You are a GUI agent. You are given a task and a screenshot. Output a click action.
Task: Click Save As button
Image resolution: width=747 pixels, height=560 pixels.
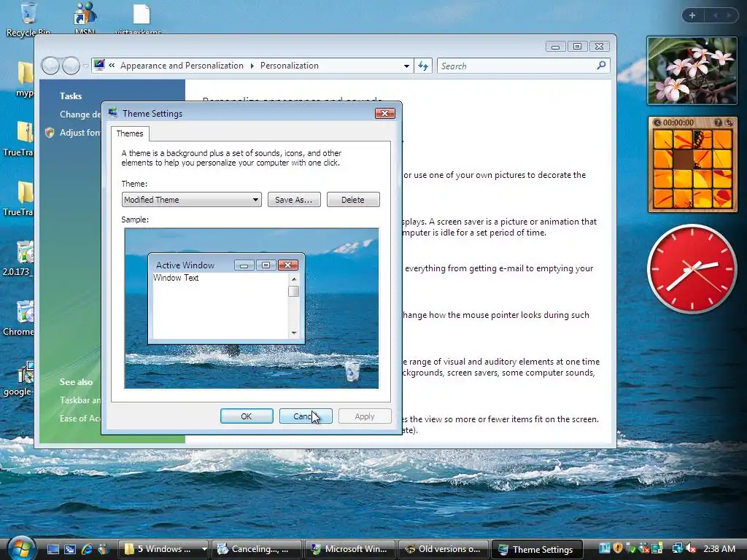294,200
